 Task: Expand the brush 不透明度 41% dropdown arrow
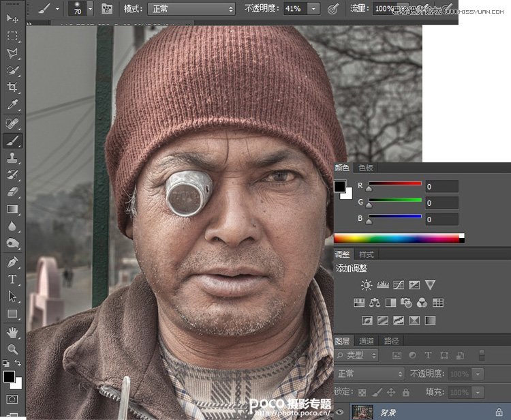pyautogui.click(x=313, y=9)
